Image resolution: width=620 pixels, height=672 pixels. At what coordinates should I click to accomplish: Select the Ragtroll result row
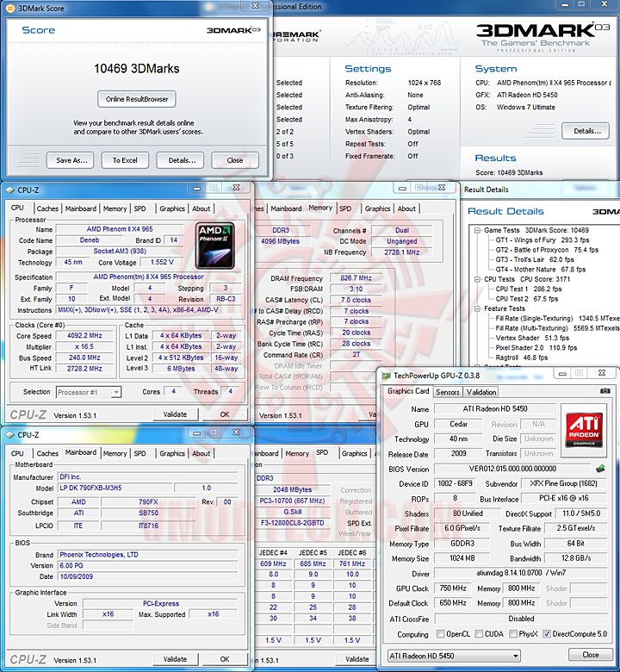click(522, 358)
